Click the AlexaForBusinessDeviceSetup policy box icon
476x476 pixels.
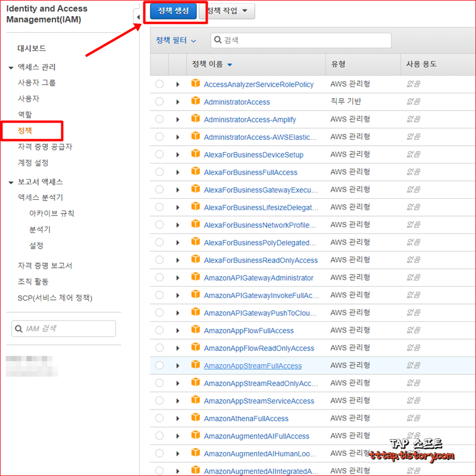click(196, 154)
